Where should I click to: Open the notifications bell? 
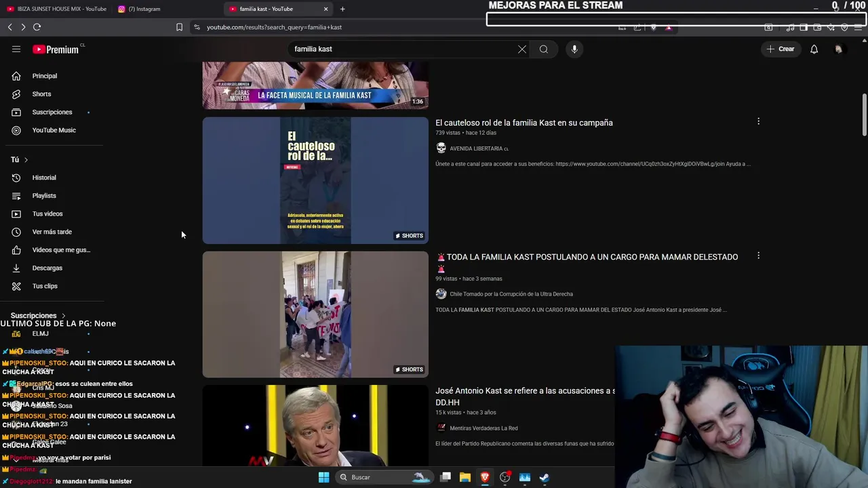(x=814, y=49)
